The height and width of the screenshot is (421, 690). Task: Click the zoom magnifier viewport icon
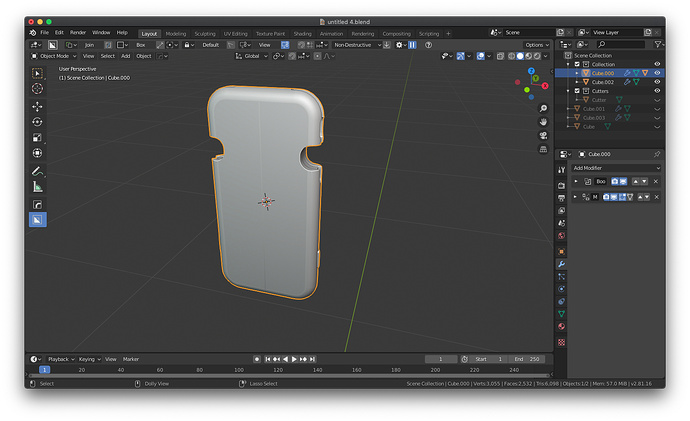pos(543,108)
